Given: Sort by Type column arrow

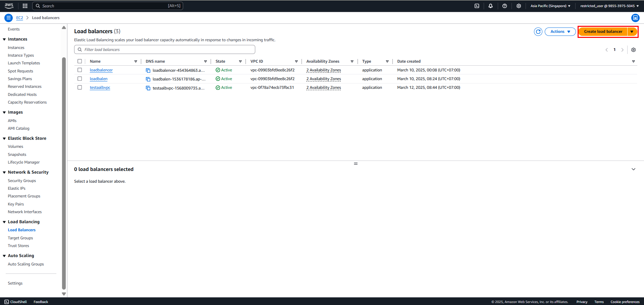Looking at the screenshot, I should click(387, 61).
